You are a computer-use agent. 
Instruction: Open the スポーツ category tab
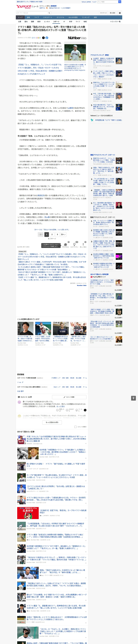[x=56, y=21]
